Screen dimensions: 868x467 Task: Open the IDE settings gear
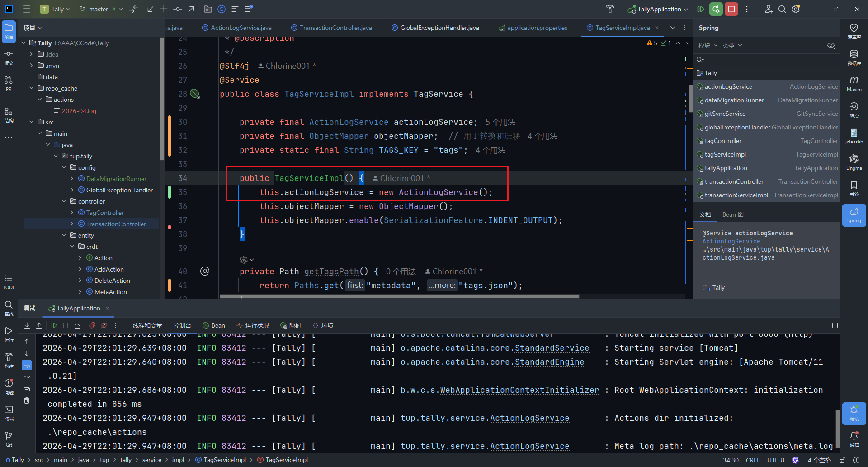coord(796,9)
